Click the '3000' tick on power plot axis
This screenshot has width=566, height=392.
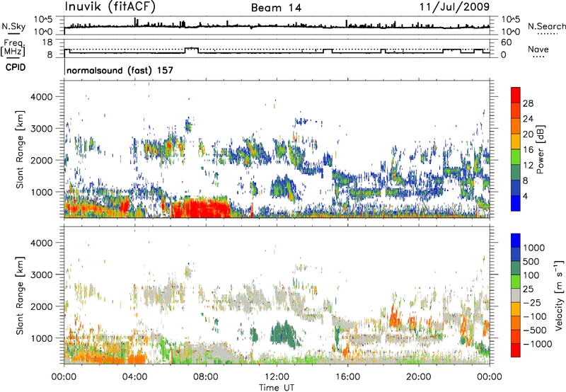click(41, 129)
